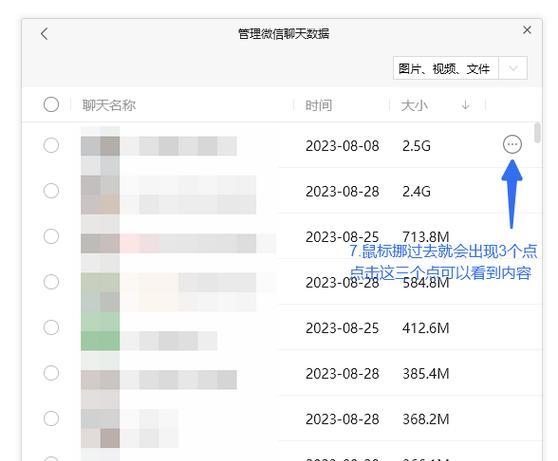Sort by the 聊天名称 column header

pos(109,105)
